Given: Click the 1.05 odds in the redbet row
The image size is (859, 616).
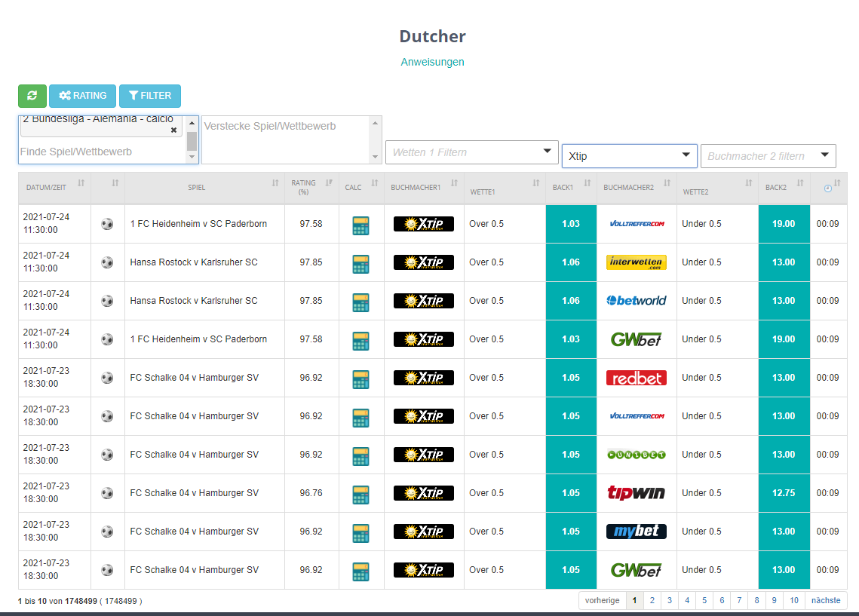Looking at the screenshot, I should pyautogui.click(x=571, y=378).
